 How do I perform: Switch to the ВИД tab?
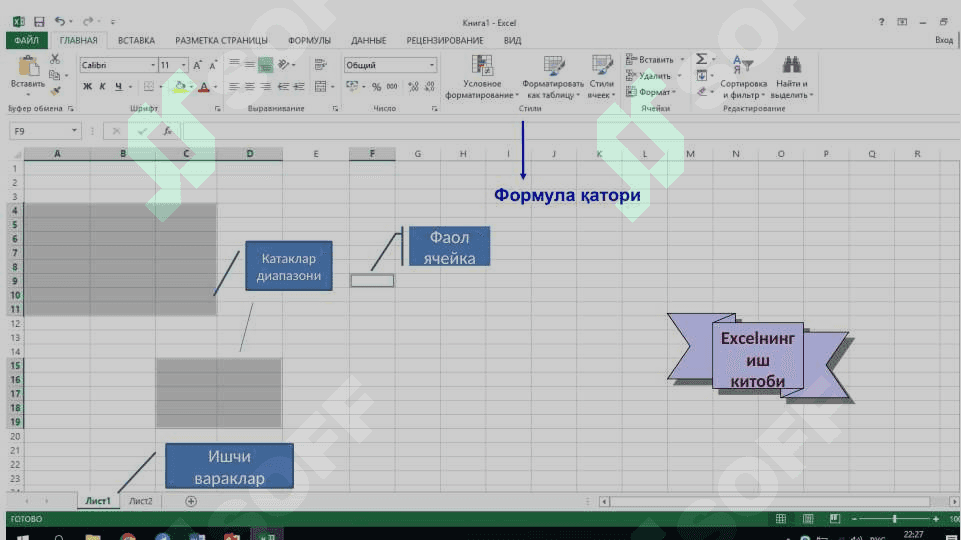pyautogui.click(x=512, y=40)
